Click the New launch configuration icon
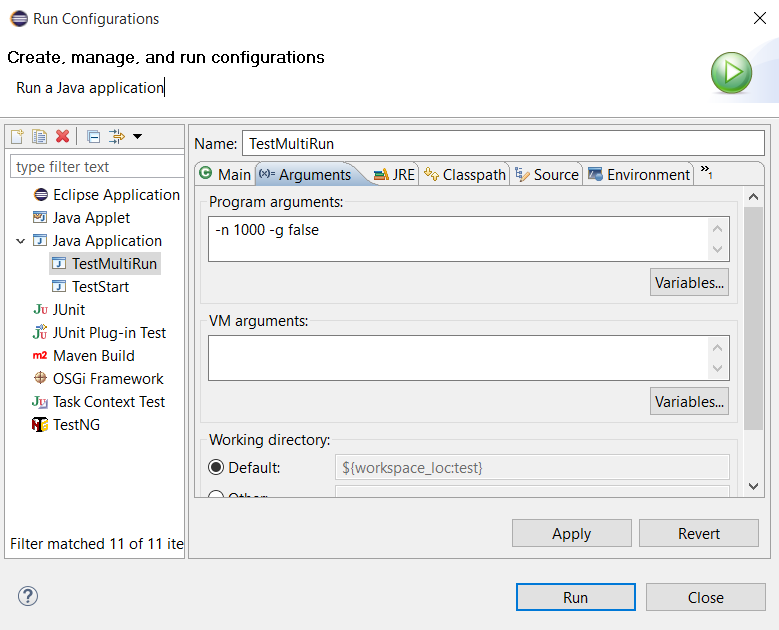Viewport: 779px width, 630px height. (x=17, y=136)
